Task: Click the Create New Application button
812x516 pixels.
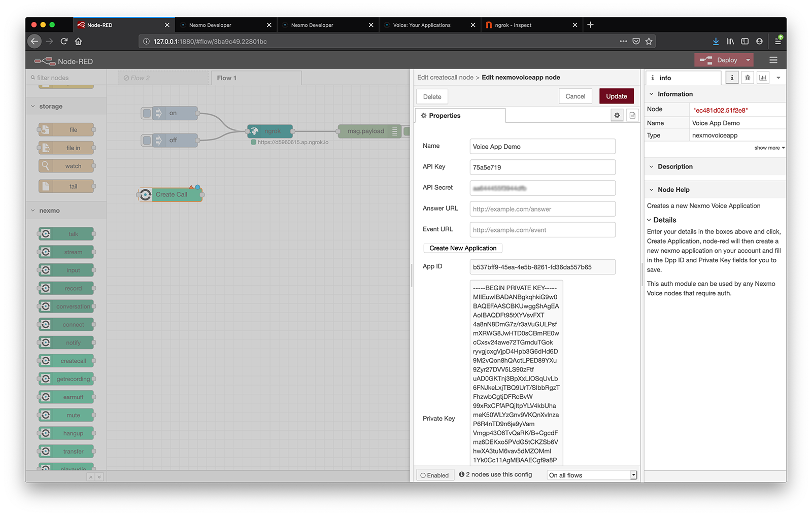Action: pos(463,248)
